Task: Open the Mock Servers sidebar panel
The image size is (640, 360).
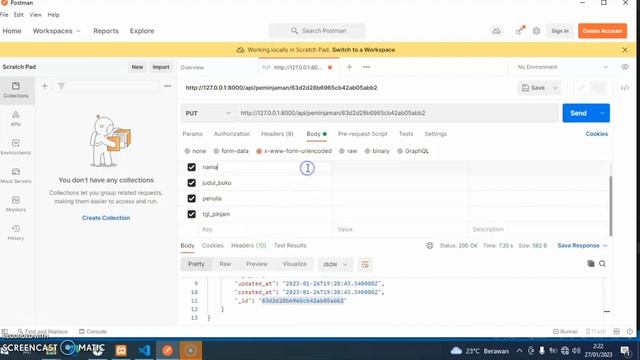Action: click(16, 176)
